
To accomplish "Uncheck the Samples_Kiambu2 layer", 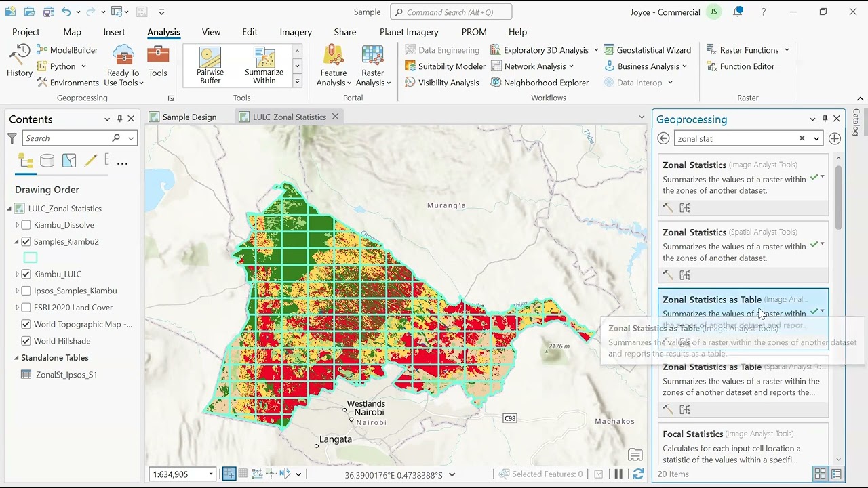I will (26, 241).
